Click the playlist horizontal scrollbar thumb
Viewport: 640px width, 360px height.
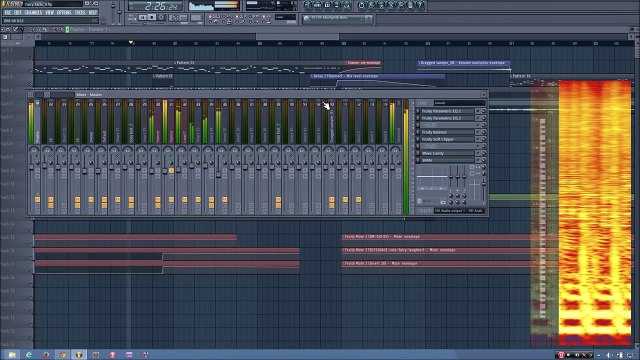(298, 37)
